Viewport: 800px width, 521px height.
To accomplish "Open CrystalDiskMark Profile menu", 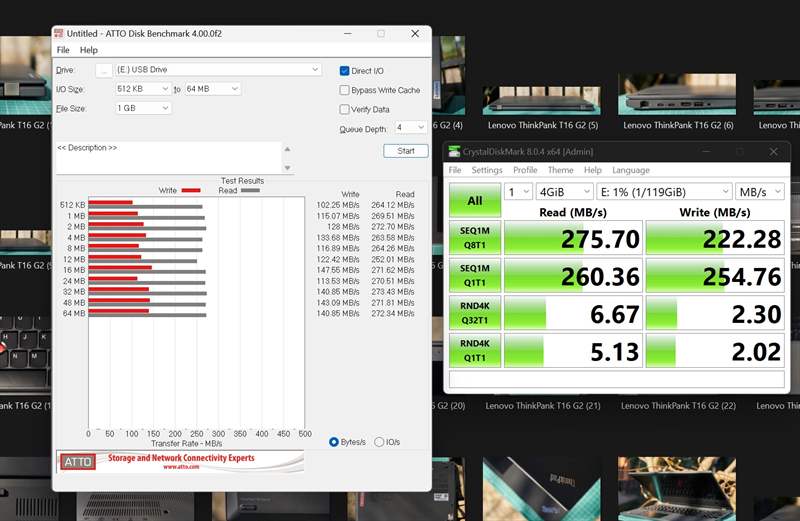I will pyautogui.click(x=525, y=170).
